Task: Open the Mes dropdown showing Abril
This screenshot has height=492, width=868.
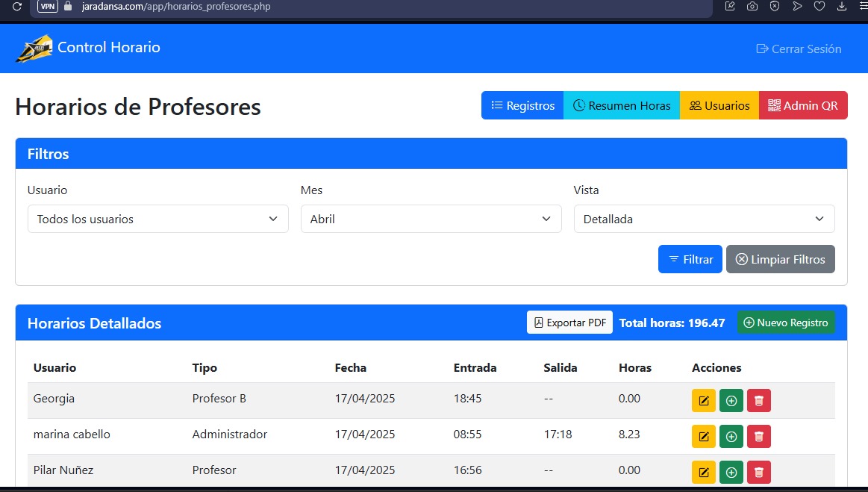Action: point(431,219)
